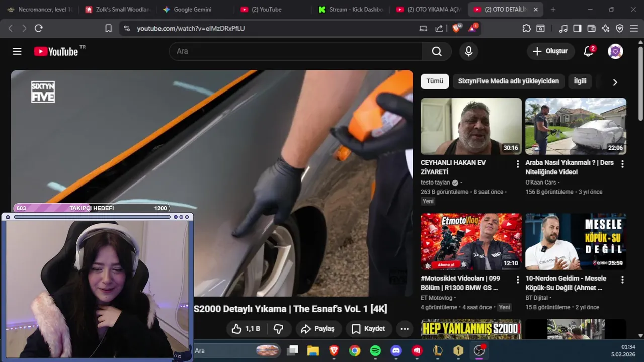Switch to the Necromancer, level browser tab
Image resolution: width=644 pixels, height=362 pixels.
click(x=39, y=10)
